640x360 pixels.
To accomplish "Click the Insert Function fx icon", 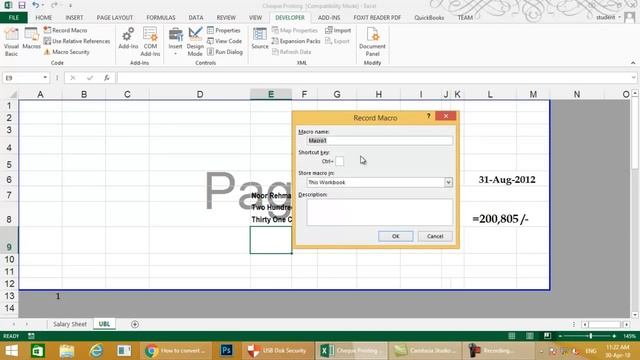I will click(107, 78).
